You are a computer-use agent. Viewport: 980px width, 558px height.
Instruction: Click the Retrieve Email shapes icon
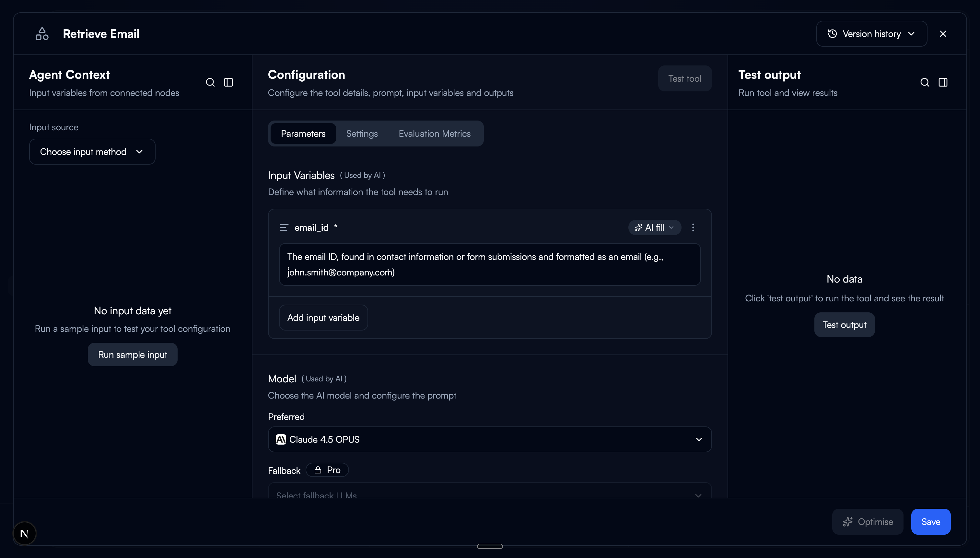(42, 34)
